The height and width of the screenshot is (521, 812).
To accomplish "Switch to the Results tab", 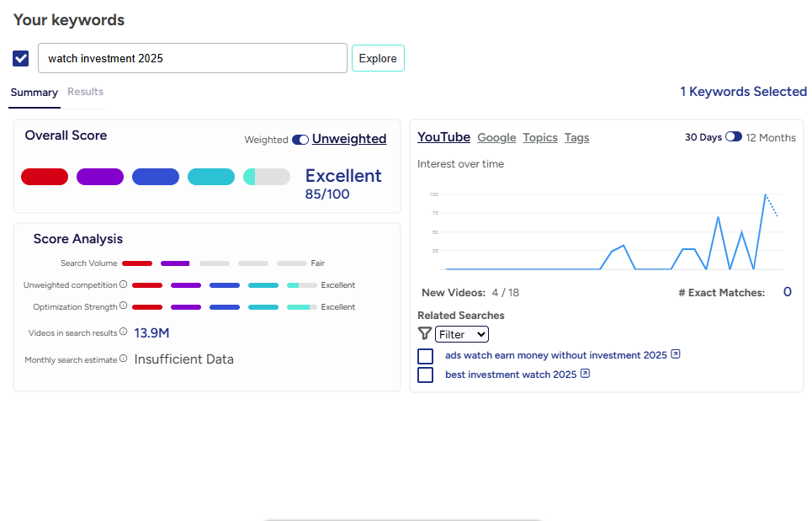I will [x=85, y=92].
